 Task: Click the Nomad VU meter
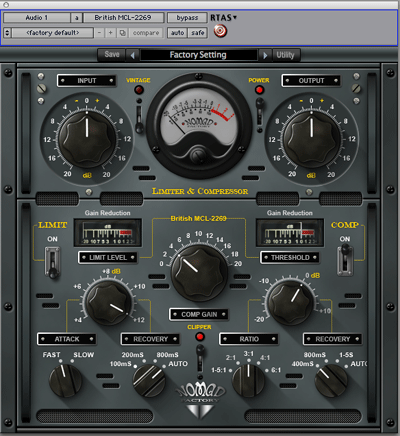pos(199,127)
